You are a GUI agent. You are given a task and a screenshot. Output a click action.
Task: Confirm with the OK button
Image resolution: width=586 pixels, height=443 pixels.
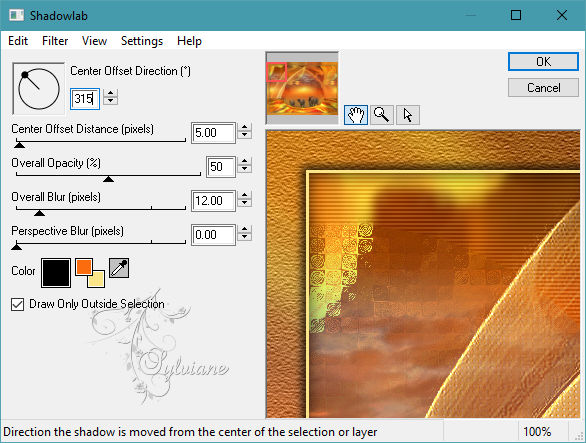tap(543, 61)
